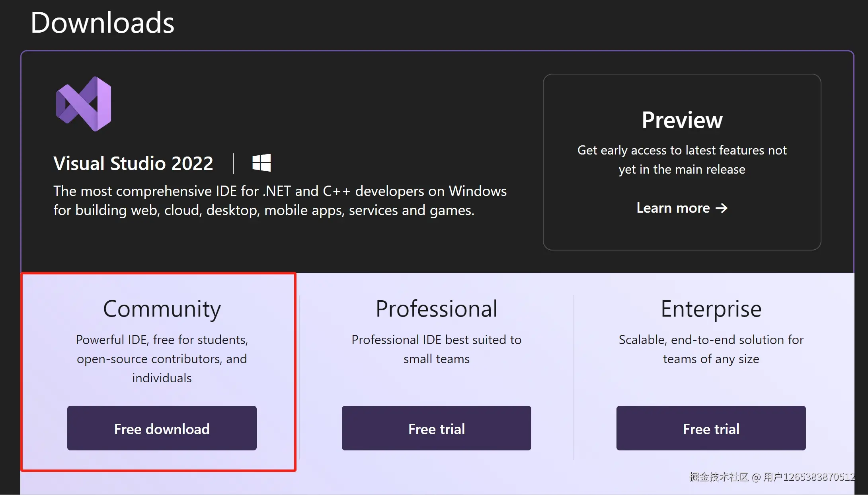This screenshot has height=495, width=868.
Task: Click the Preview early access description text
Action: 682,159
